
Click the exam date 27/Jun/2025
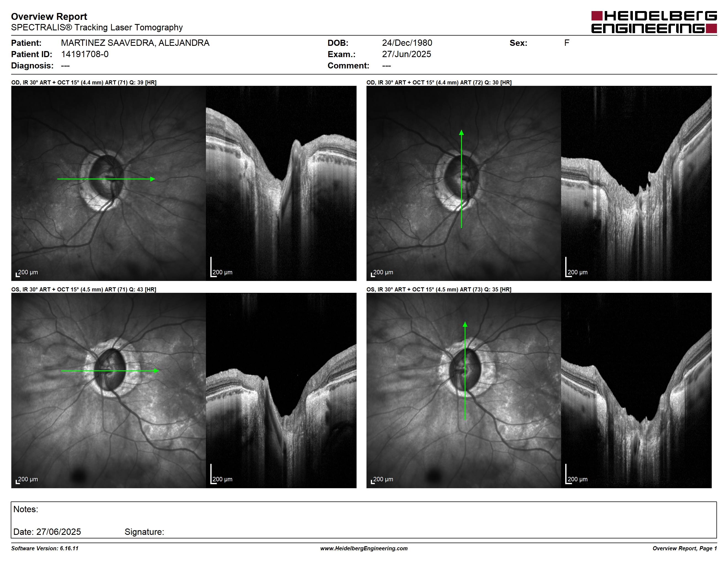point(406,54)
